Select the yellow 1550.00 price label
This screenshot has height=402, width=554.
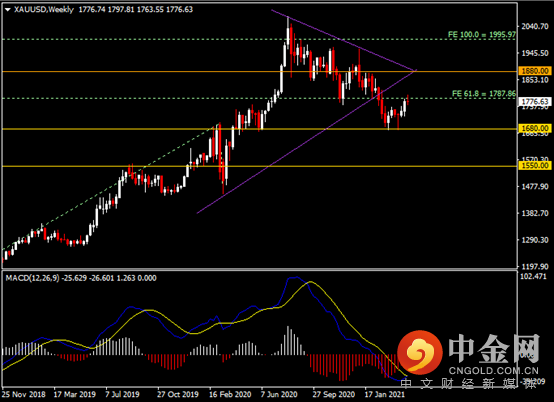tap(535, 166)
